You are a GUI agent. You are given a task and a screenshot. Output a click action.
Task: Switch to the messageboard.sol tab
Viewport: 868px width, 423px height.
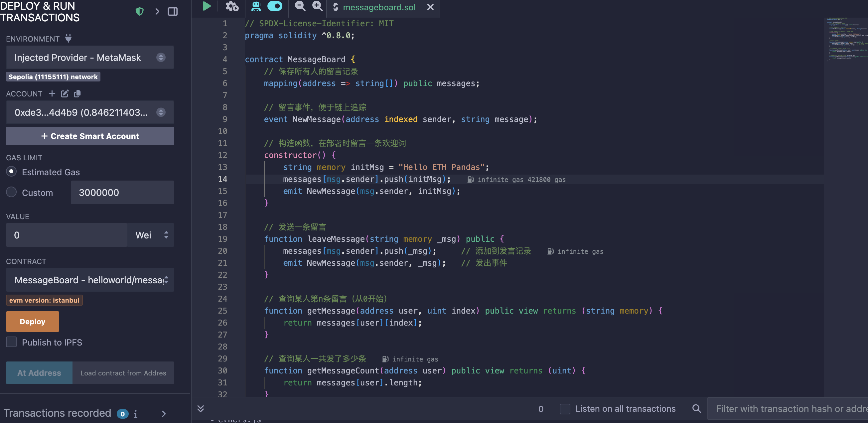(379, 7)
